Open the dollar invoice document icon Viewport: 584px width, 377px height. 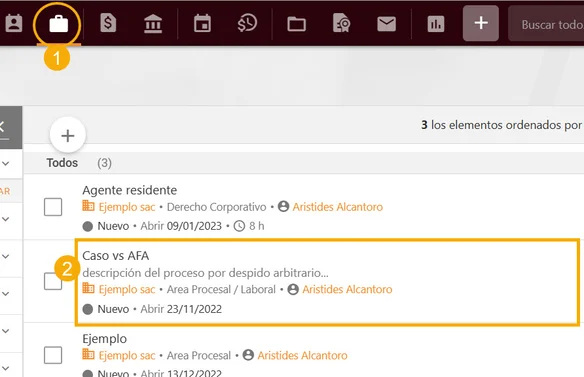click(x=108, y=23)
